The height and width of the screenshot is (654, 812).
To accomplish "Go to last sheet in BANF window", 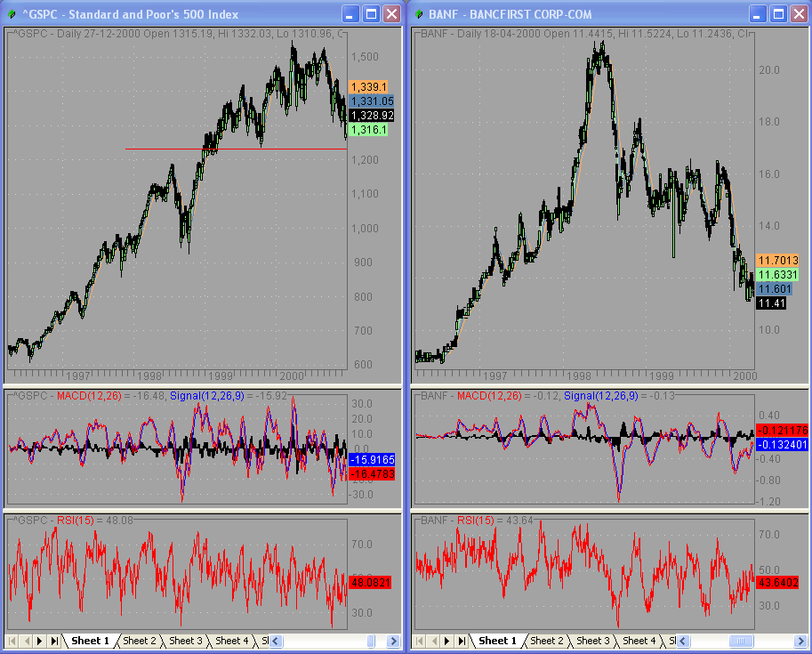I will tap(461, 641).
